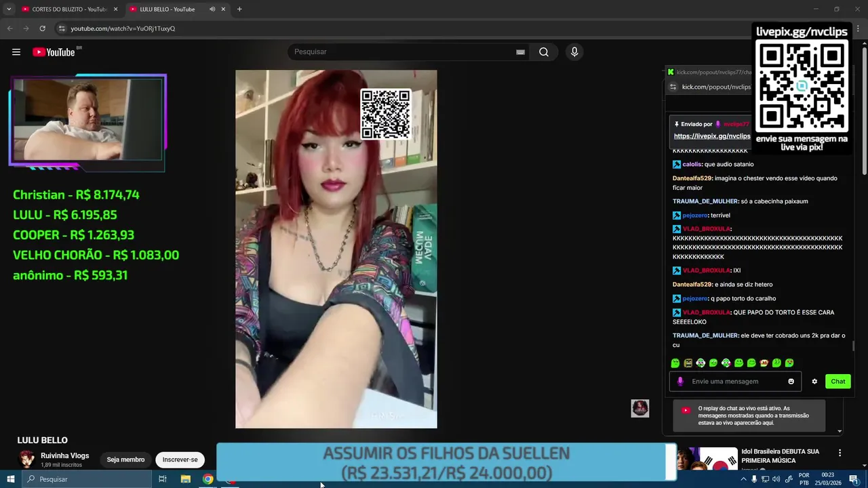Expand the Chrome tab search dropdown
This screenshot has height=488, width=868.
tap(9, 9)
